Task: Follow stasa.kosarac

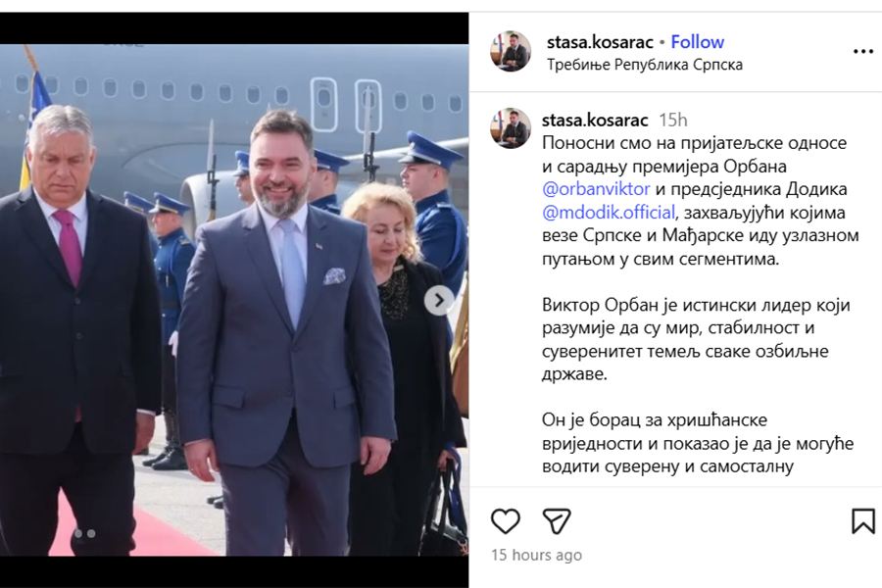Action: [698, 42]
